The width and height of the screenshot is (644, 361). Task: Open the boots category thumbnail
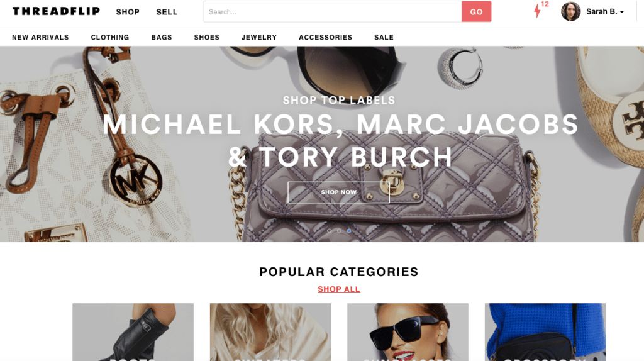coord(133,332)
